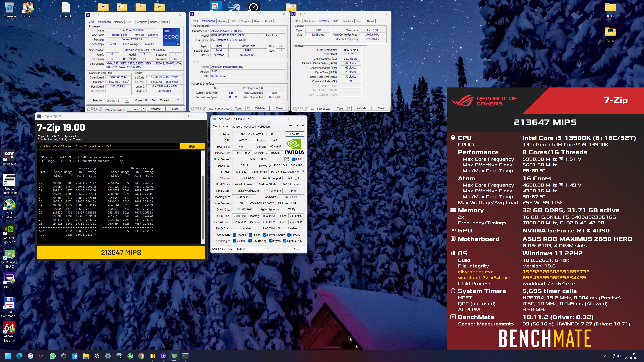
Task: Show hidden system tray icons chevron
Action: (x=605, y=356)
